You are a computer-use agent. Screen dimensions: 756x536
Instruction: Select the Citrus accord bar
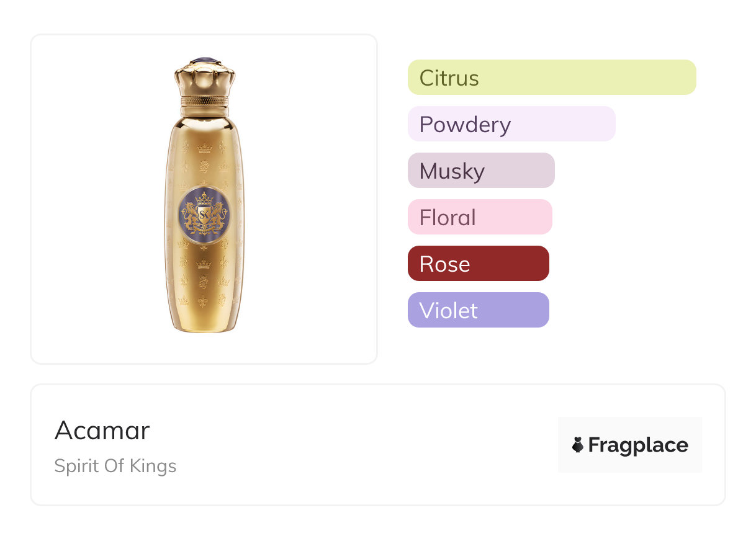click(551, 78)
